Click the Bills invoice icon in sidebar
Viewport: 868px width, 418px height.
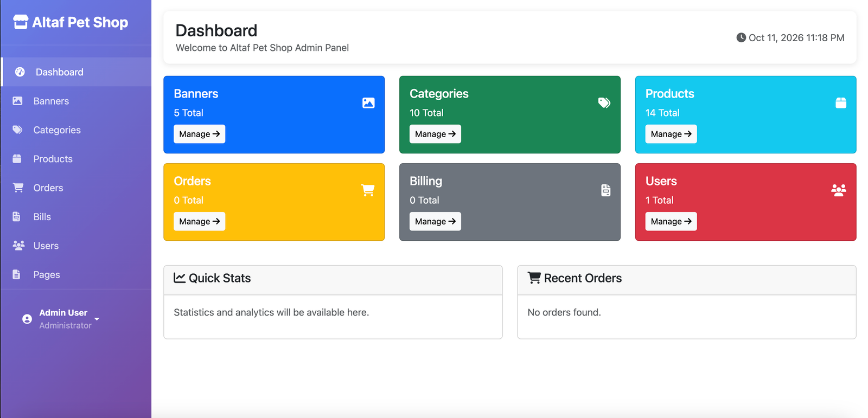tap(17, 217)
